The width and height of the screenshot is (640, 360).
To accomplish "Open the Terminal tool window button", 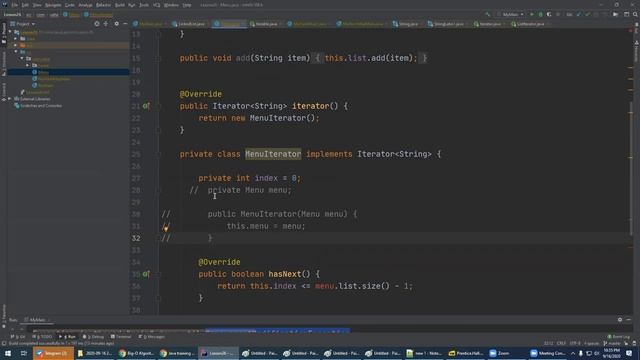I will (121, 337).
